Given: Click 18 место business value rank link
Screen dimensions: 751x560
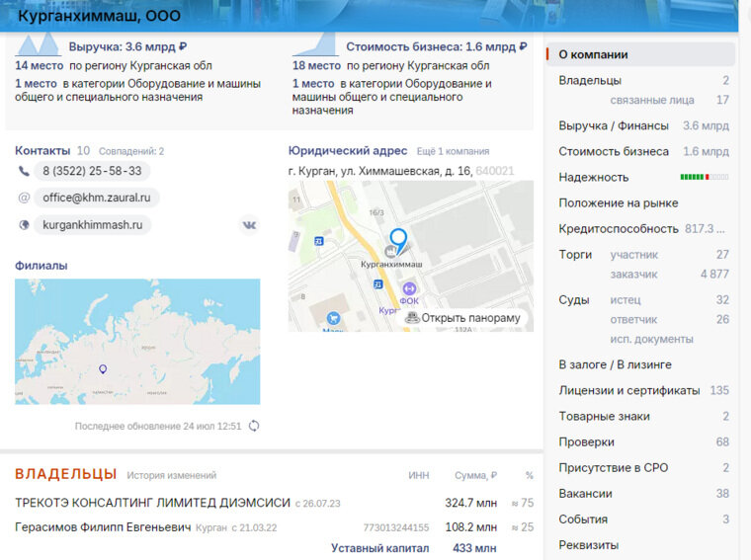Looking at the screenshot, I should [316, 65].
